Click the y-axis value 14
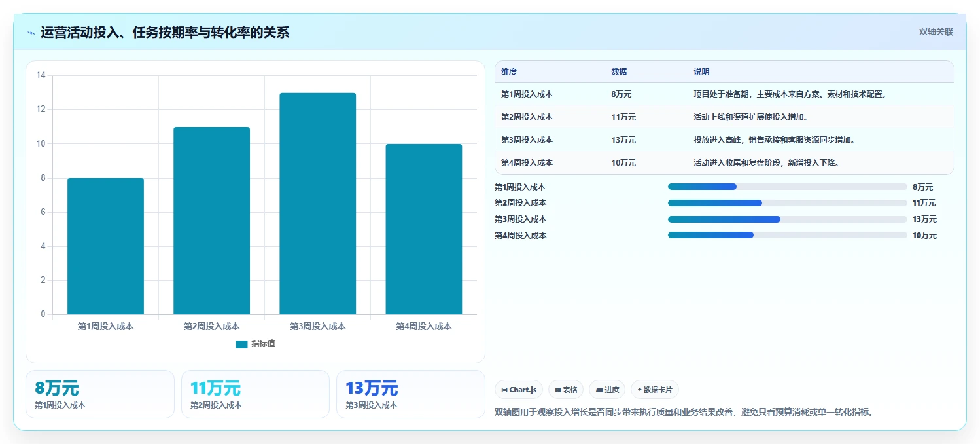980x444 pixels. [x=41, y=75]
